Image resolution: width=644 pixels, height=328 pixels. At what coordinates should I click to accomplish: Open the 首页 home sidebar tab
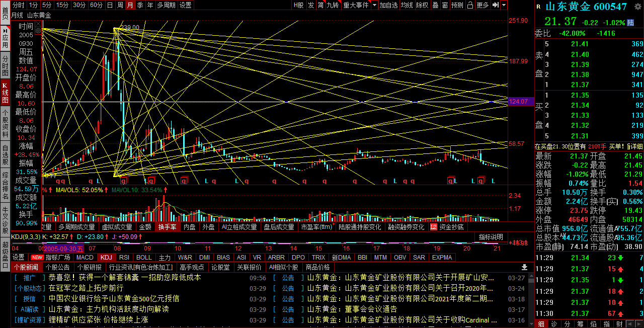[5, 13]
